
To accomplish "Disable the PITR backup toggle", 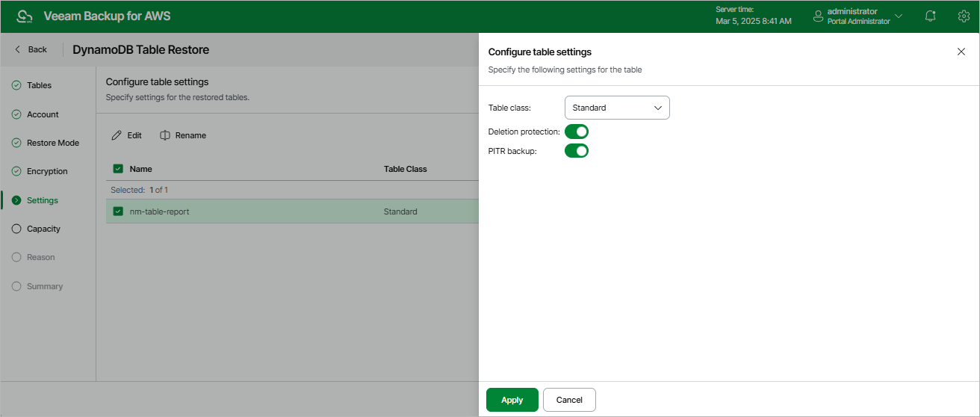I will point(577,151).
